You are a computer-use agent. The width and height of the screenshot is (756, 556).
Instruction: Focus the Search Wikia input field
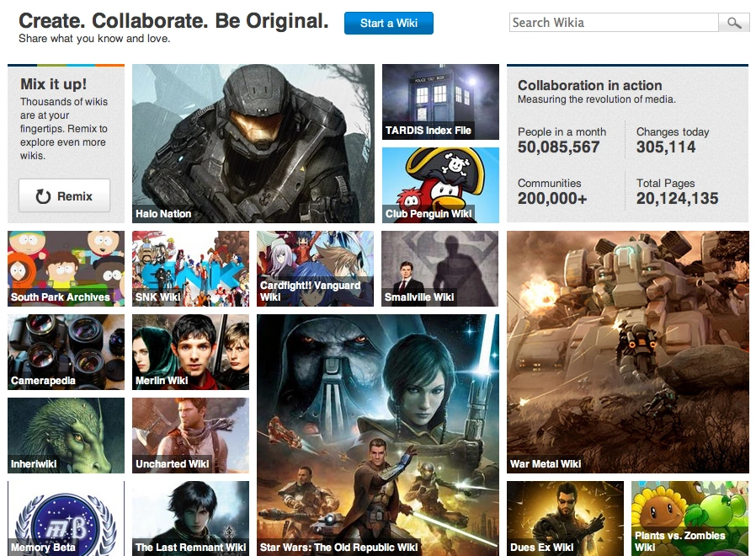click(614, 23)
